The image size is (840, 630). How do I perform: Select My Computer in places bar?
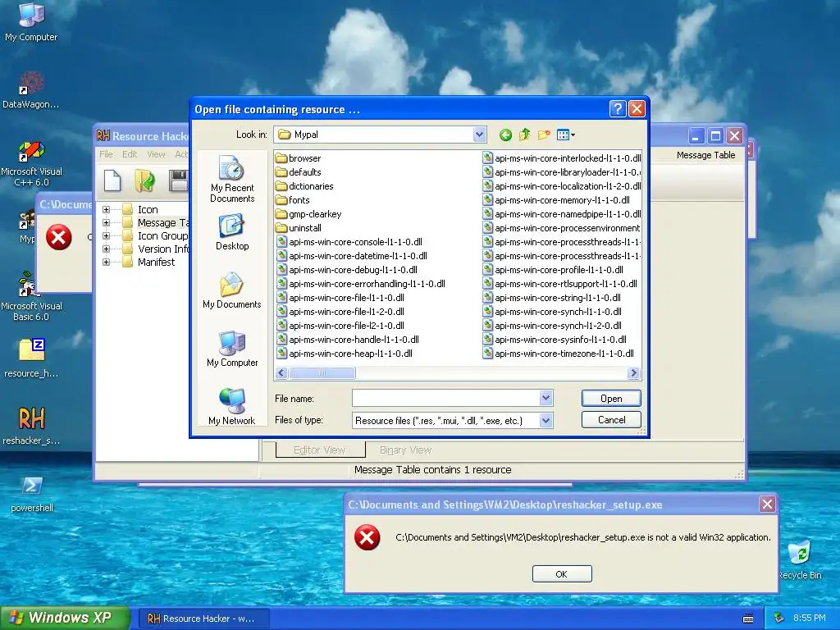[x=232, y=349]
